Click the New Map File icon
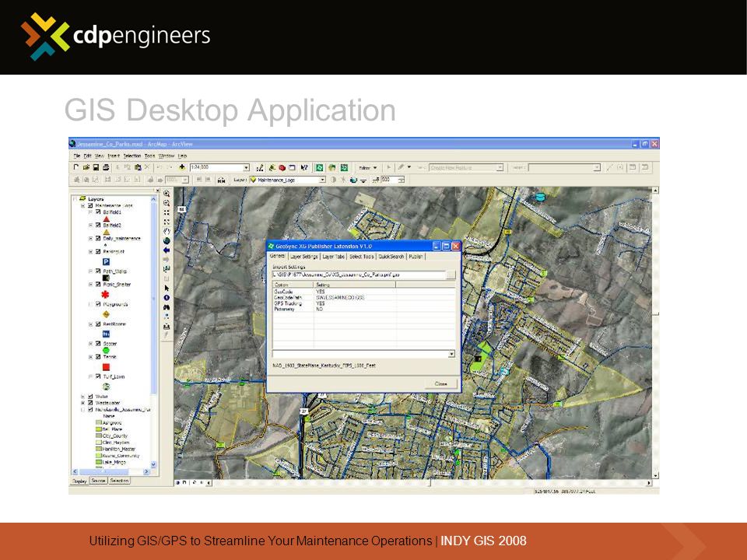747x560 pixels. 76,168
